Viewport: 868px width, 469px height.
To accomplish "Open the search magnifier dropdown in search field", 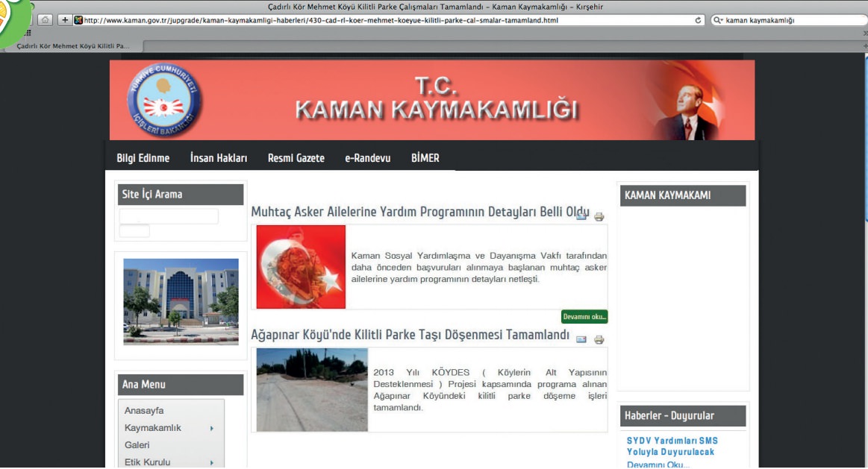I will [x=718, y=20].
